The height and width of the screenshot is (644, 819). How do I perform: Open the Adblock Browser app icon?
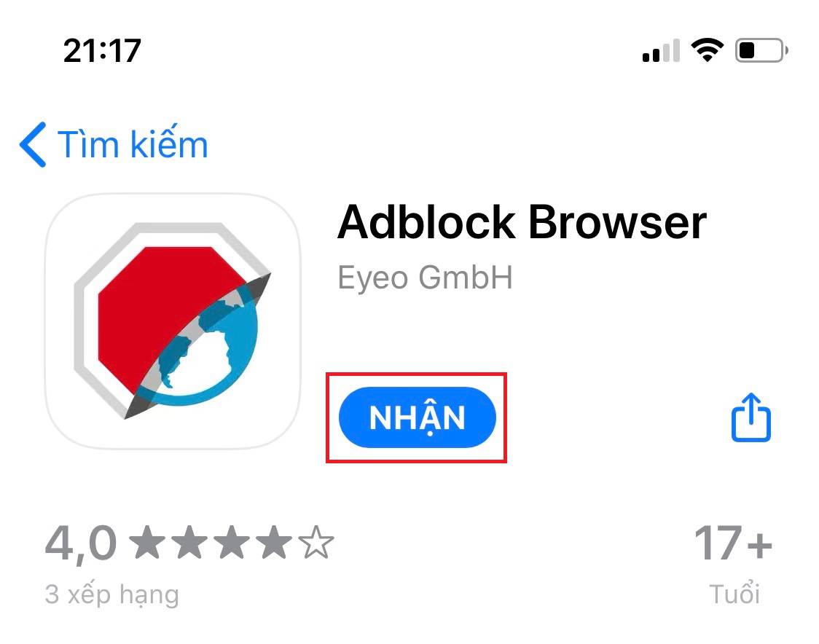pos(173,321)
